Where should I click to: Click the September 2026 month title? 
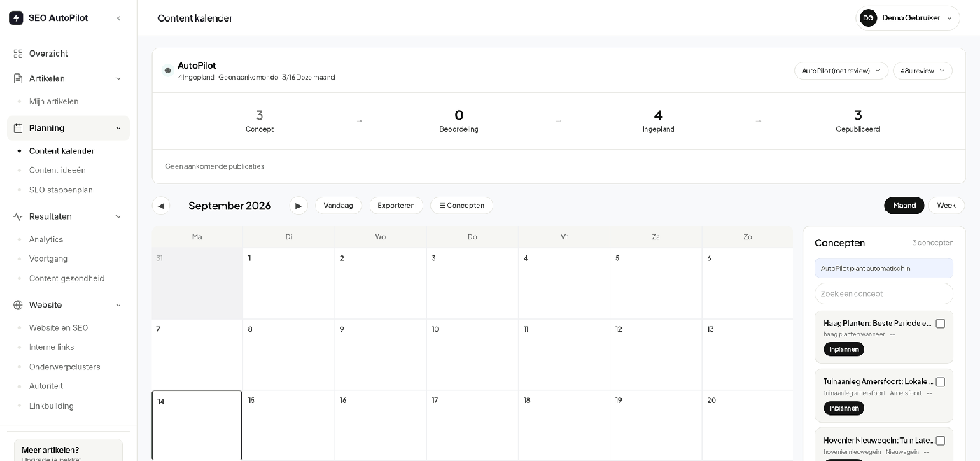[x=230, y=206]
